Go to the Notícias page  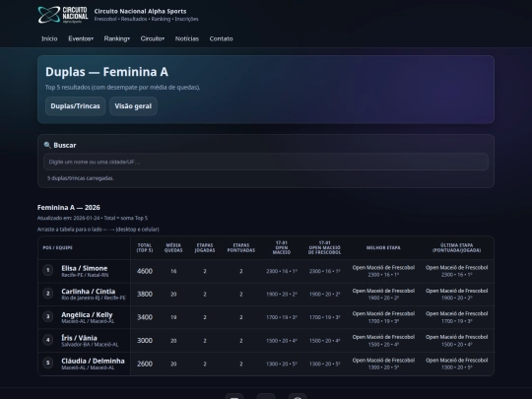187,38
